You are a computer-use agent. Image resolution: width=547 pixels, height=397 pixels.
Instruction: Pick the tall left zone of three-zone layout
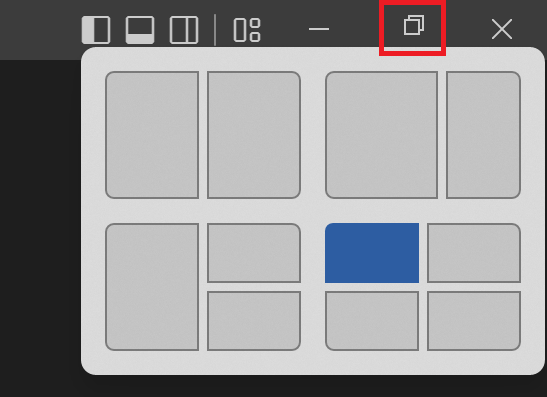click(x=152, y=287)
